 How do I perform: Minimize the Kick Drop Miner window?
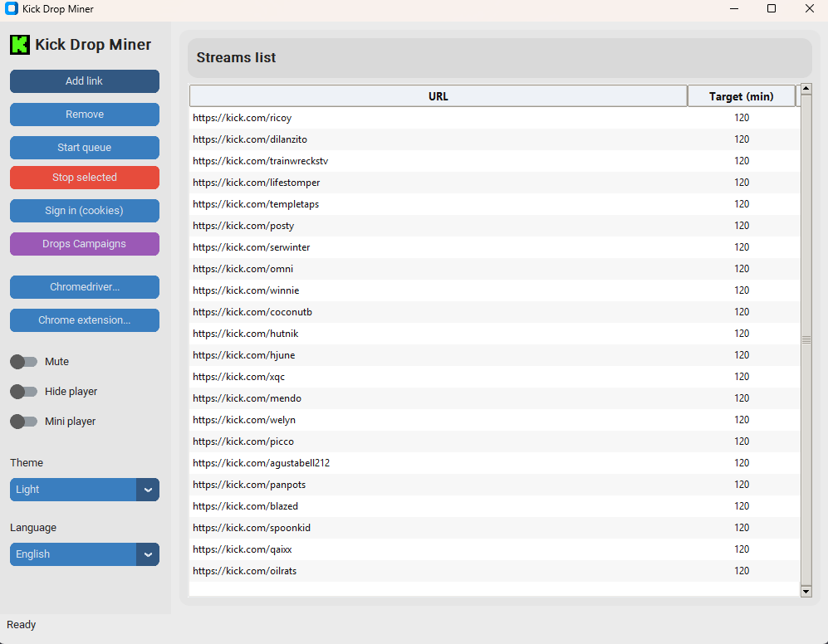[x=733, y=8]
